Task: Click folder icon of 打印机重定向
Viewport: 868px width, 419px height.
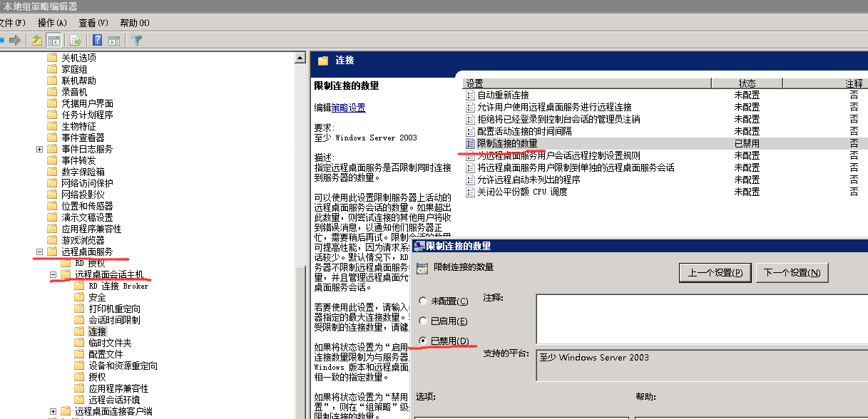Action: (79, 309)
